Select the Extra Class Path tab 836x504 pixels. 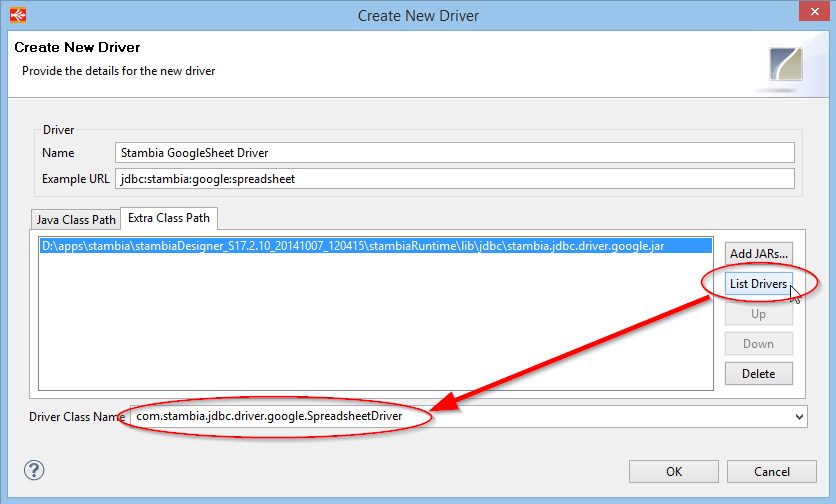(169, 218)
